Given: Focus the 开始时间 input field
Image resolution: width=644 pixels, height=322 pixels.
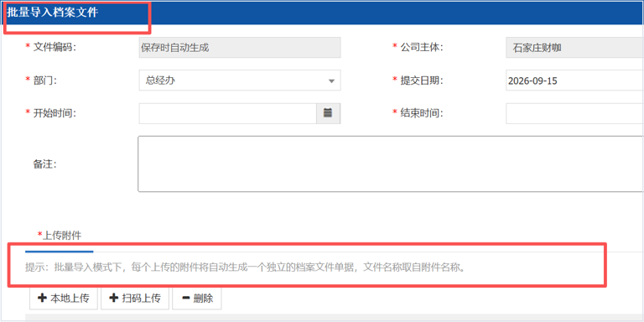Looking at the screenshot, I should coord(228,113).
